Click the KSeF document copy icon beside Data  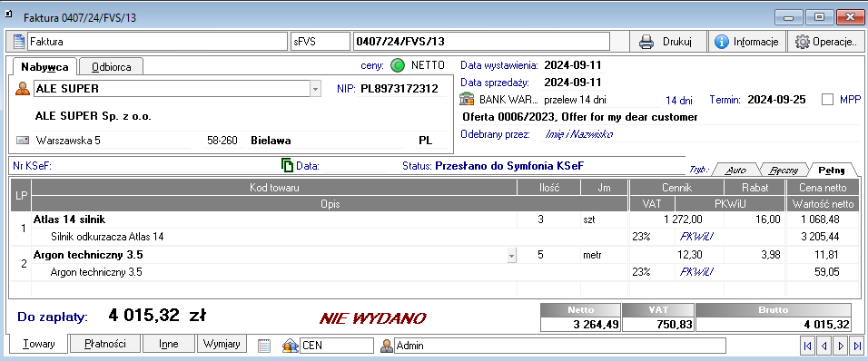(287, 165)
